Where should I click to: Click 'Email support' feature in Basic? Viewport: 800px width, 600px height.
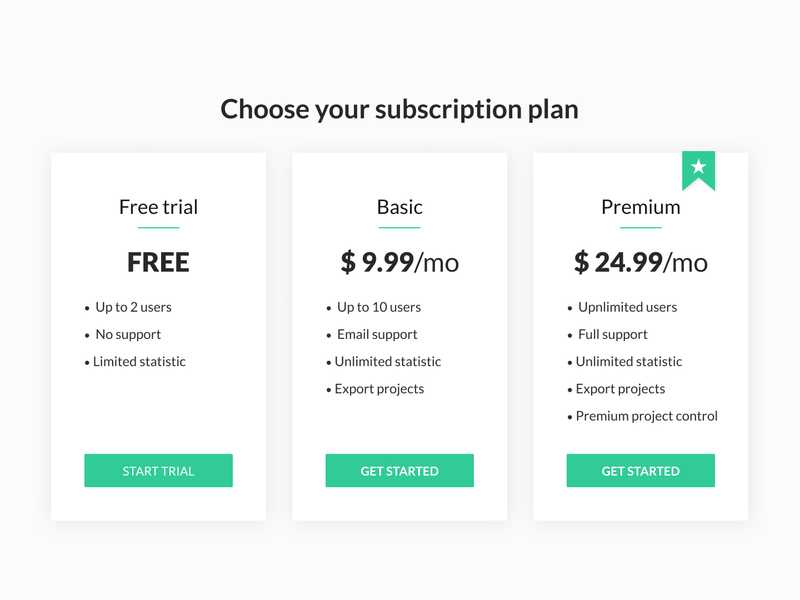coord(377,334)
